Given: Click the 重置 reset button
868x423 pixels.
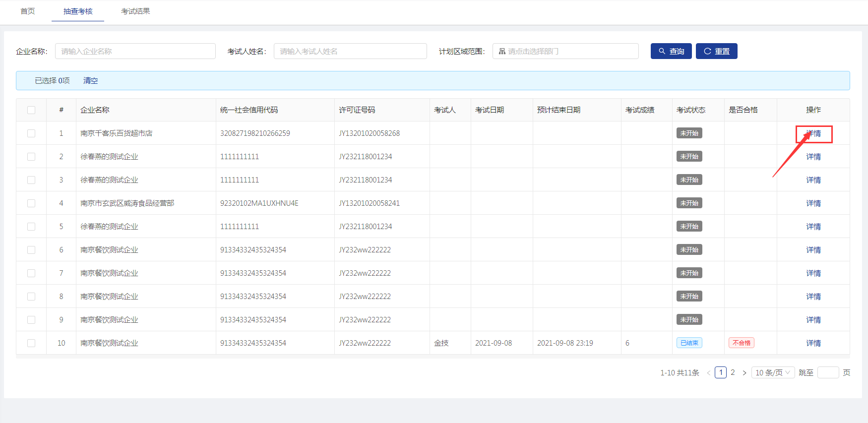Looking at the screenshot, I should coord(716,51).
